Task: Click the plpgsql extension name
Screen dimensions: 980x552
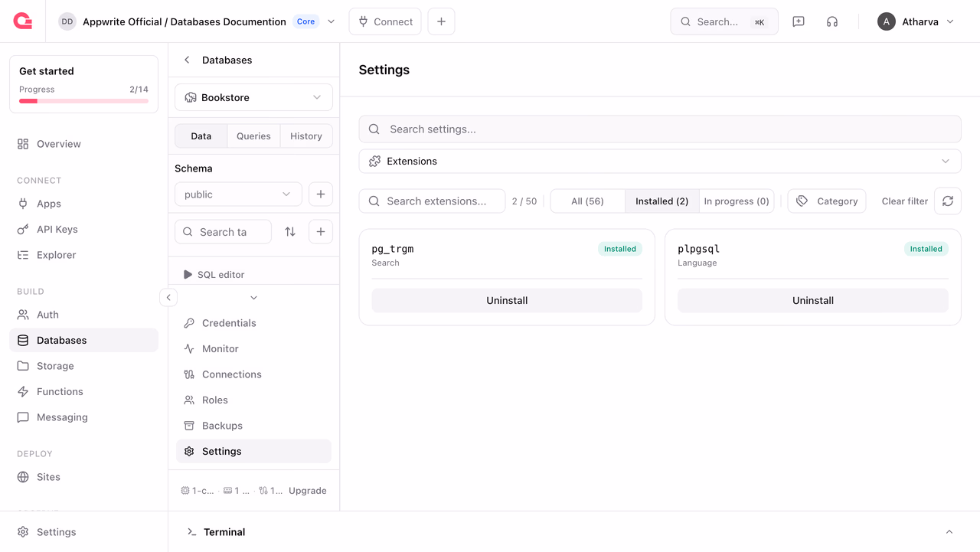Action: pos(698,249)
